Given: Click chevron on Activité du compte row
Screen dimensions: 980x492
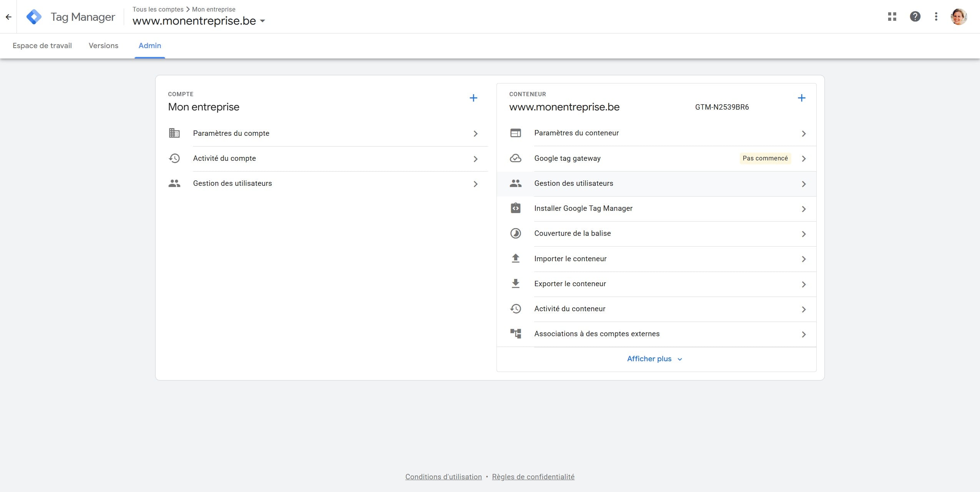Looking at the screenshot, I should pyautogui.click(x=475, y=159).
